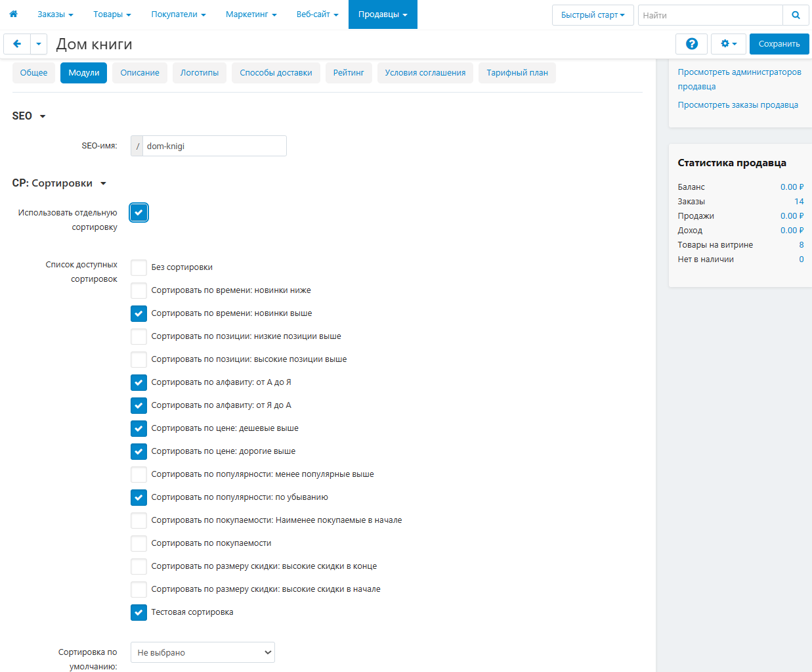Click the 'Сохранить' button
The width and height of the screenshot is (812, 672).
[779, 44]
